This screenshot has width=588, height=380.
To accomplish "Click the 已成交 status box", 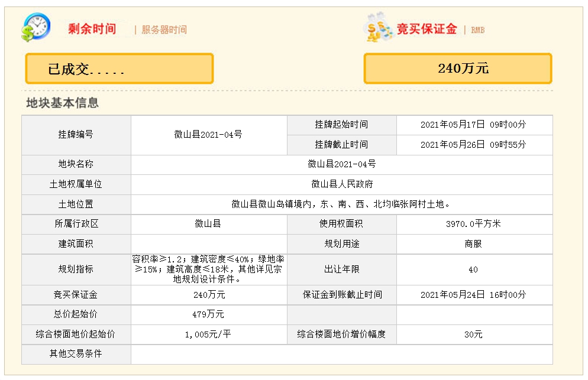I will [x=119, y=69].
